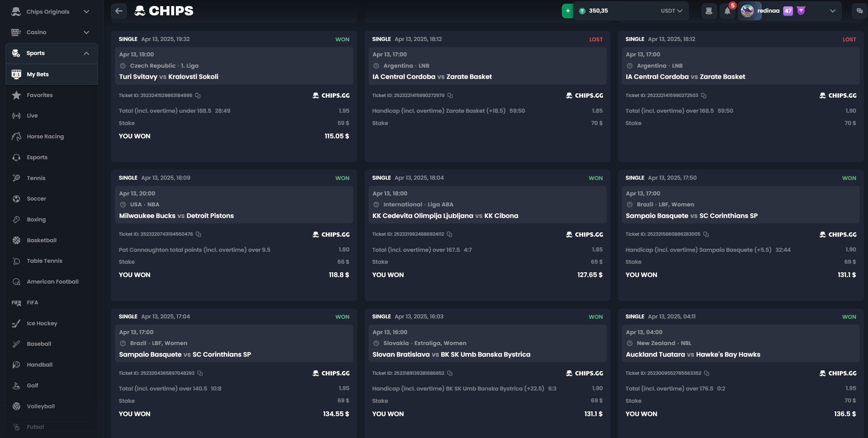
Task: Copy ticket ID ending 550476
Action: click(198, 234)
